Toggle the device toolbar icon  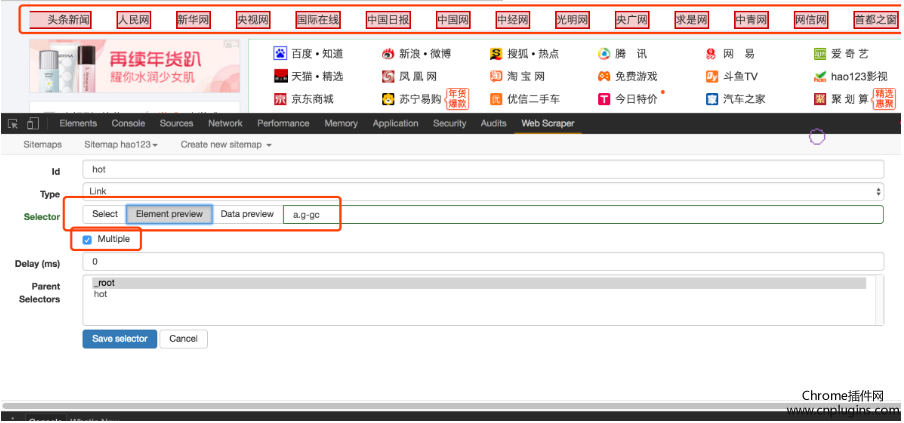click(33, 123)
